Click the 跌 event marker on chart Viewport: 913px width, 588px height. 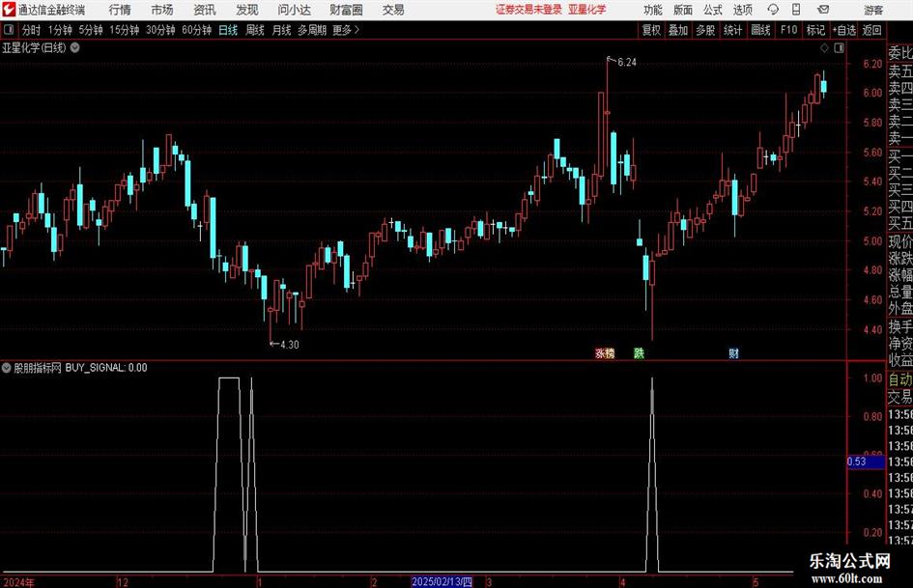pos(639,352)
